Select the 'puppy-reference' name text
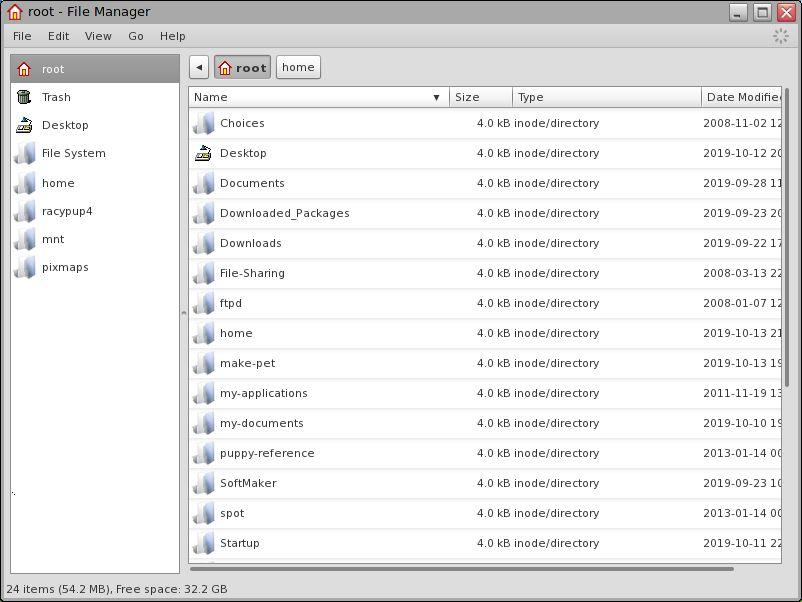 coord(267,453)
